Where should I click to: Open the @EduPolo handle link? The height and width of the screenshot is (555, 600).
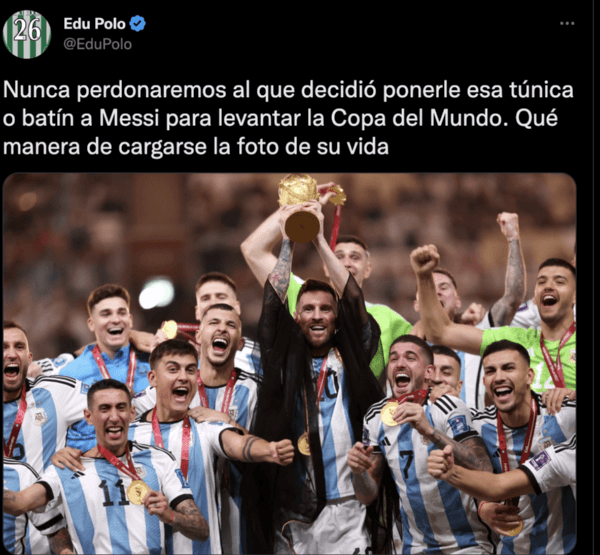98,44
